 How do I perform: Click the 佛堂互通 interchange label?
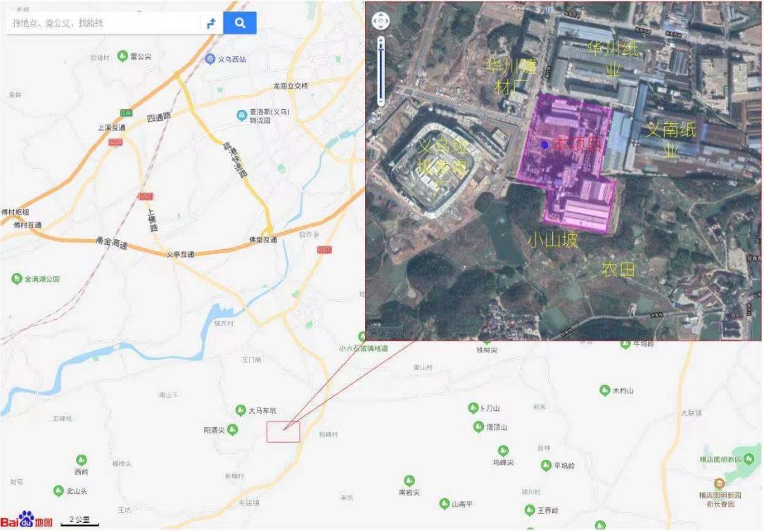coord(263,240)
